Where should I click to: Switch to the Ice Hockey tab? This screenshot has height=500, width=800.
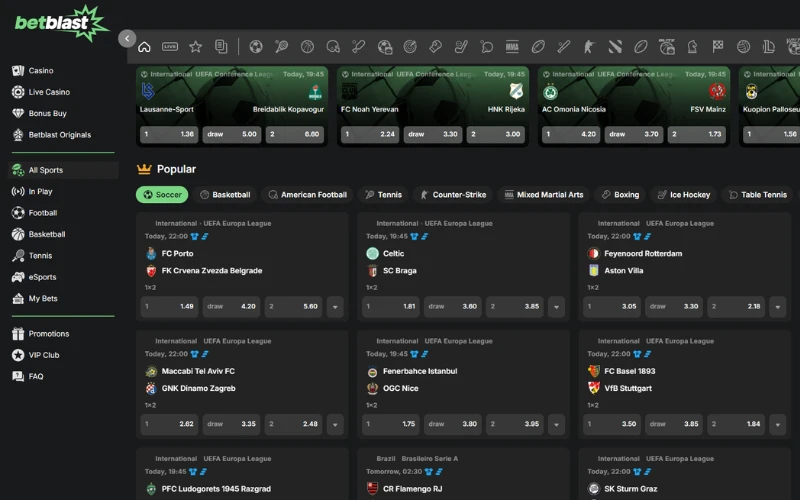tap(684, 194)
